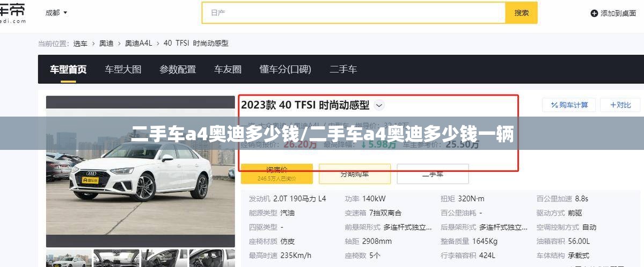The height and width of the screenshot is (267, 644).
Task: Open the 懂车分(口碑) tab
Action: [x=285, y=69]
